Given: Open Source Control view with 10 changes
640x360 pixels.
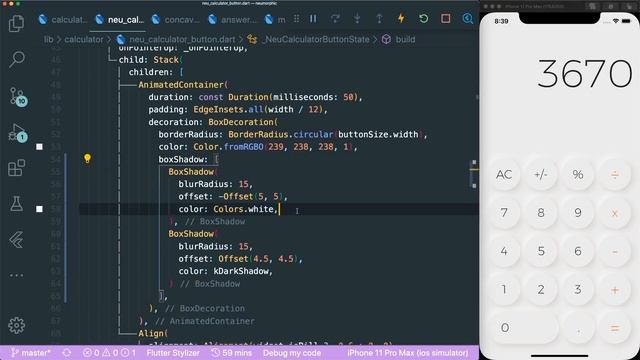Looking at the screenshot, I should pyautogui.click(x=18, y=97).
